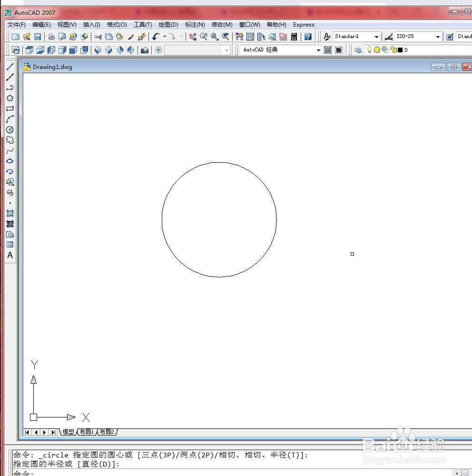The width and height of the screenshot is (472, 476).
Task: Open the zoom window flyout
Action: tap(215, 37)
